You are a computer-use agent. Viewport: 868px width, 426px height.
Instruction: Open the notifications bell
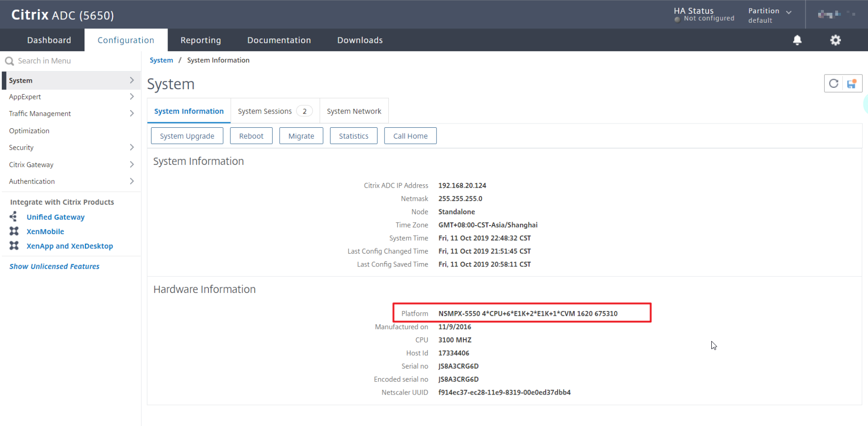[x=797, y=40]
